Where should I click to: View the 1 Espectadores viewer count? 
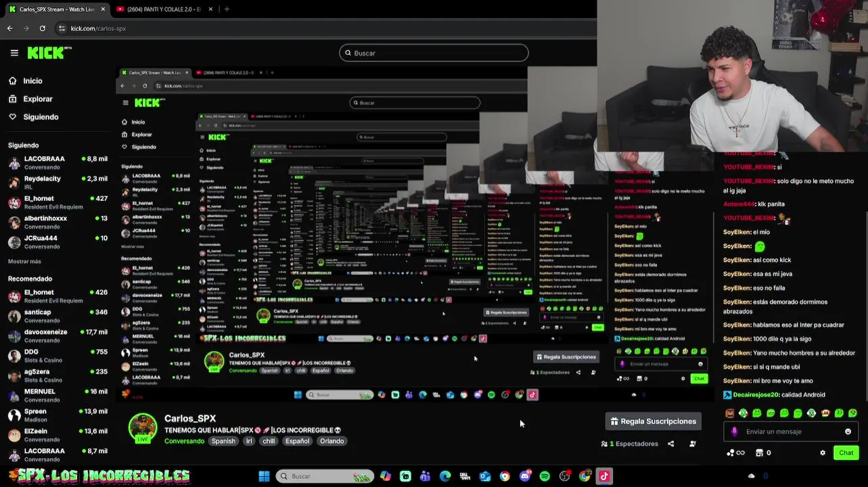click(x=630, y=444)
